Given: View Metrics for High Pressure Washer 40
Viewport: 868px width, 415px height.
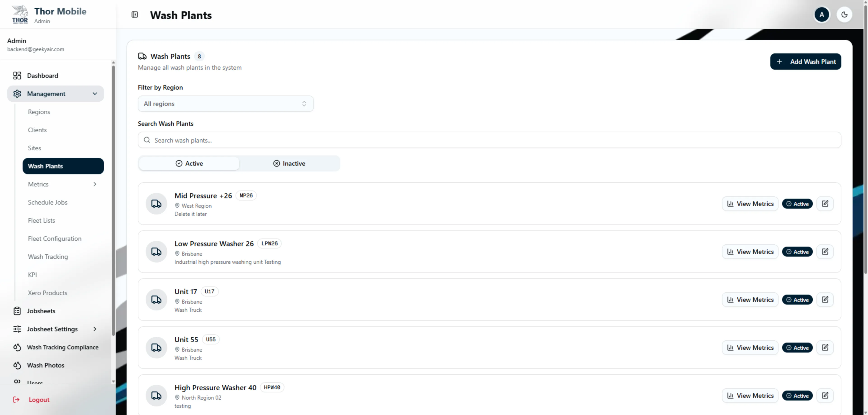Looking at the screenshot, I should tap(750, 396).
